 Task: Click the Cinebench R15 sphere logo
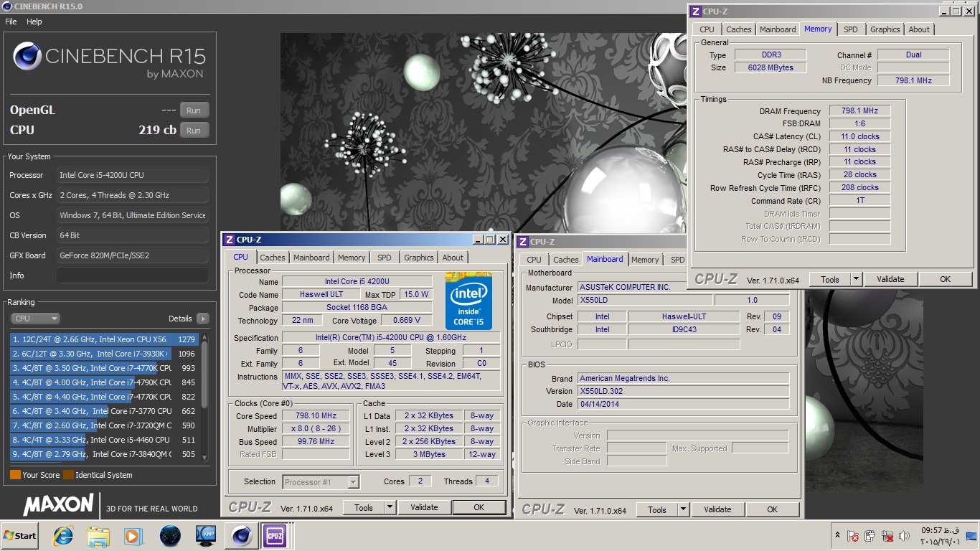click(27, 56)
